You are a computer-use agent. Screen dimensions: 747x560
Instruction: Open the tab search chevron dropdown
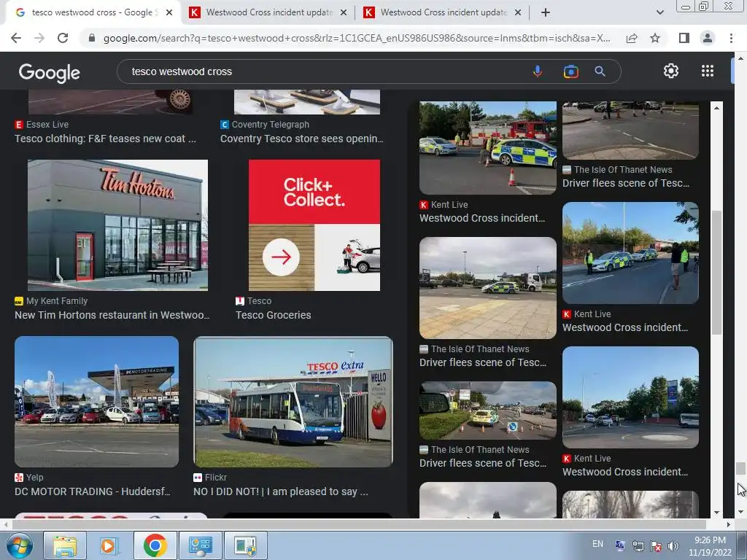point(659,12)
